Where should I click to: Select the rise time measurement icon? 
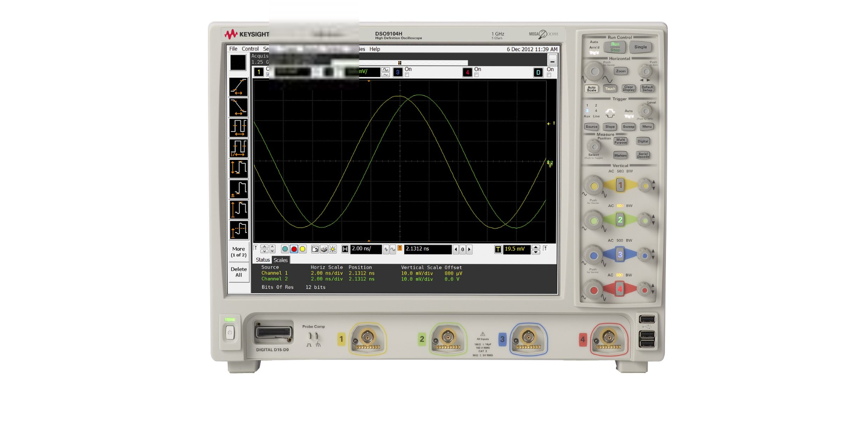(x=239, y=86)
